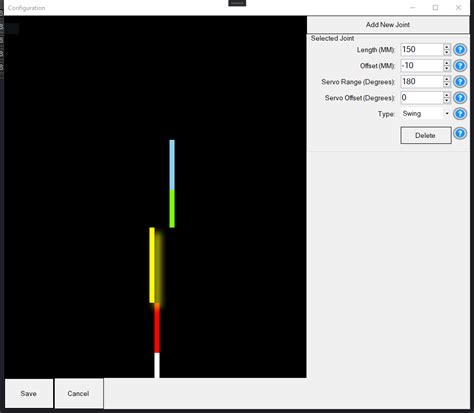The image size is (474, 413).
Task: Show help for Servo Offset (Degrees)
Action: (x=460, y=98)
